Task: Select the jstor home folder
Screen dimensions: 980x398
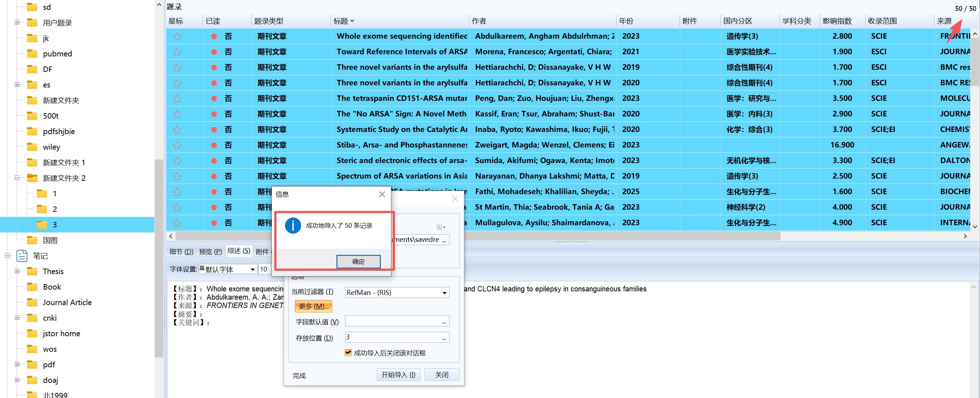Action: click(61, 333)
